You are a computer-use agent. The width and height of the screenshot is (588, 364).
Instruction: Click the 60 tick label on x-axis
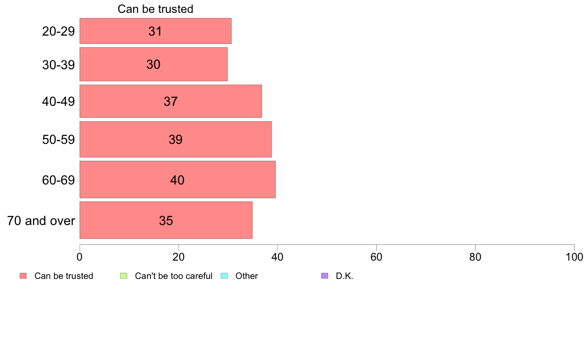[376, 257]
